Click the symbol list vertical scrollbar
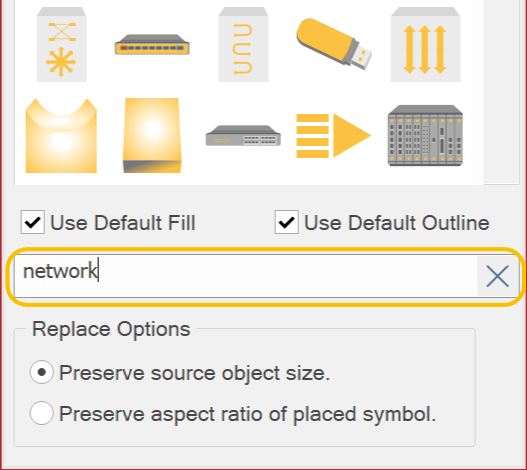 coord(501,91)
